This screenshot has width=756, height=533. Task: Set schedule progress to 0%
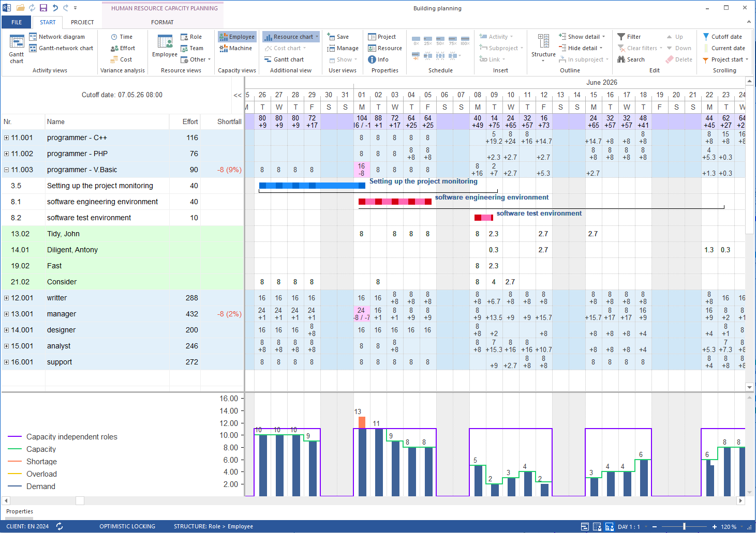tap(416, 40)
